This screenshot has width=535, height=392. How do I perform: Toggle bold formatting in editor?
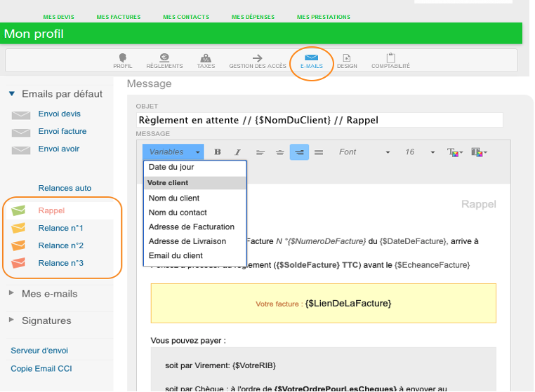(x=218, y=152)
